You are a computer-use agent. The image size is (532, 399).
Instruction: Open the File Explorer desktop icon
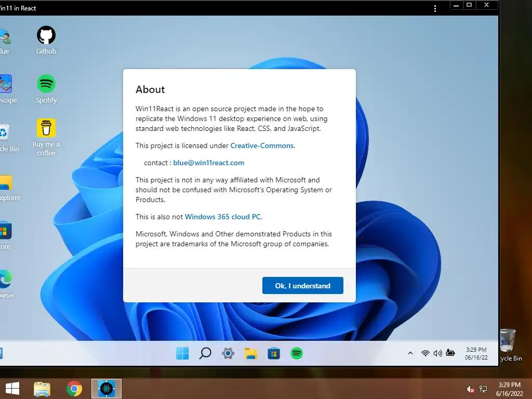(9, 187)
